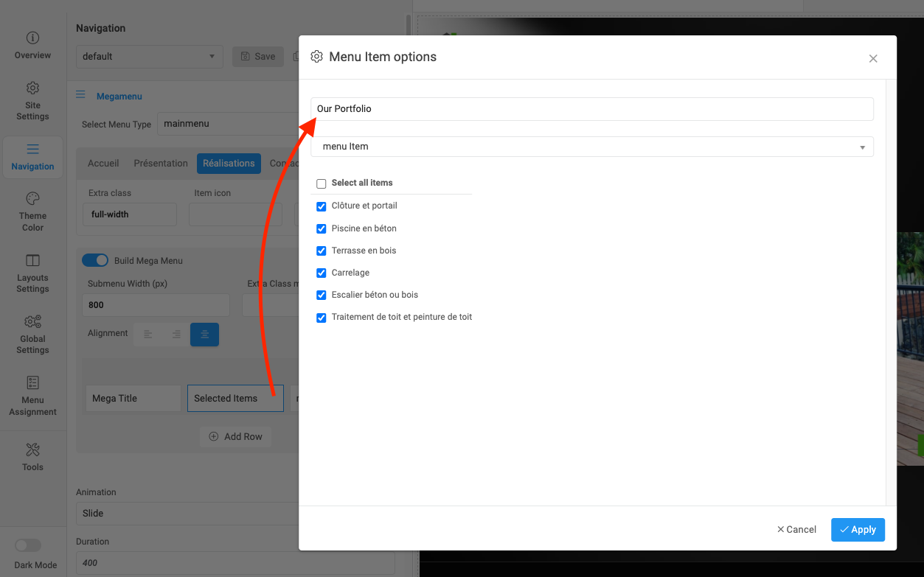
Task: Check the Select all items checkbox
Action: tap(321, 183)
